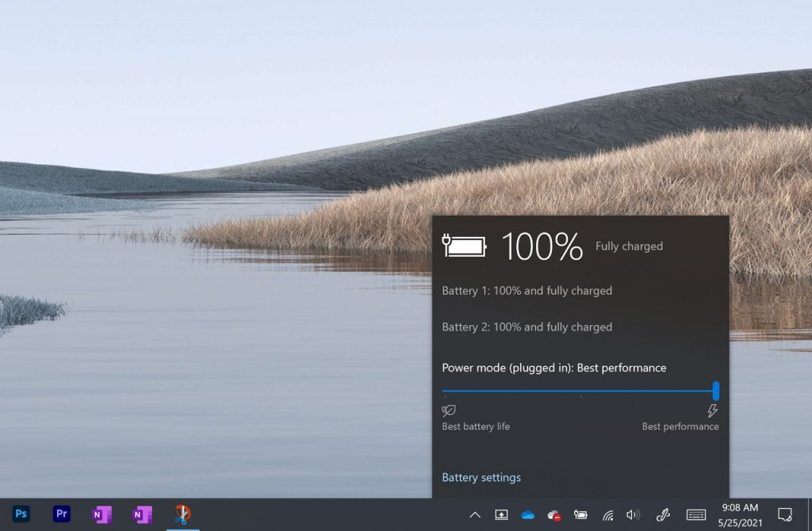Show hidden system tray icons
This screenshot has width=812, height=531.
[x=475, y=515]
